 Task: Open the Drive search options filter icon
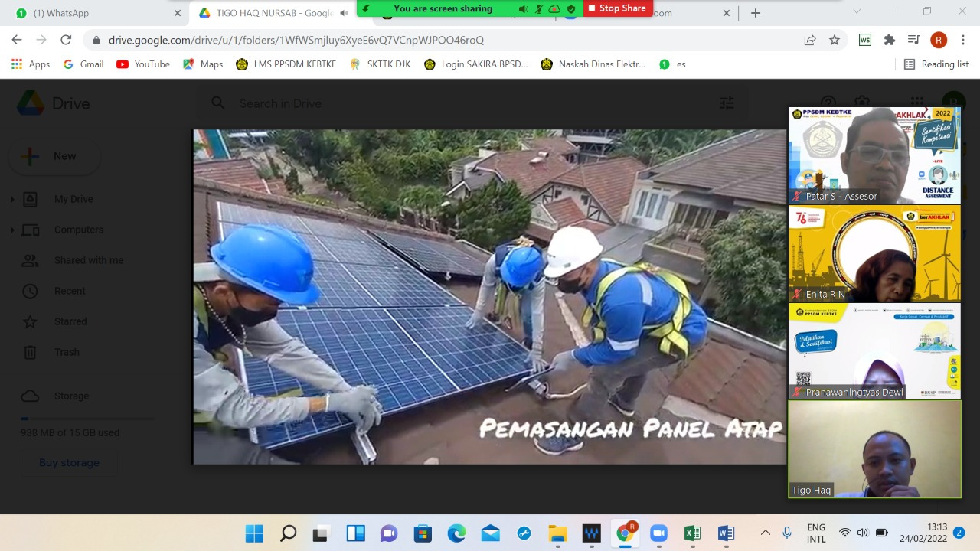tap(726, 103)
